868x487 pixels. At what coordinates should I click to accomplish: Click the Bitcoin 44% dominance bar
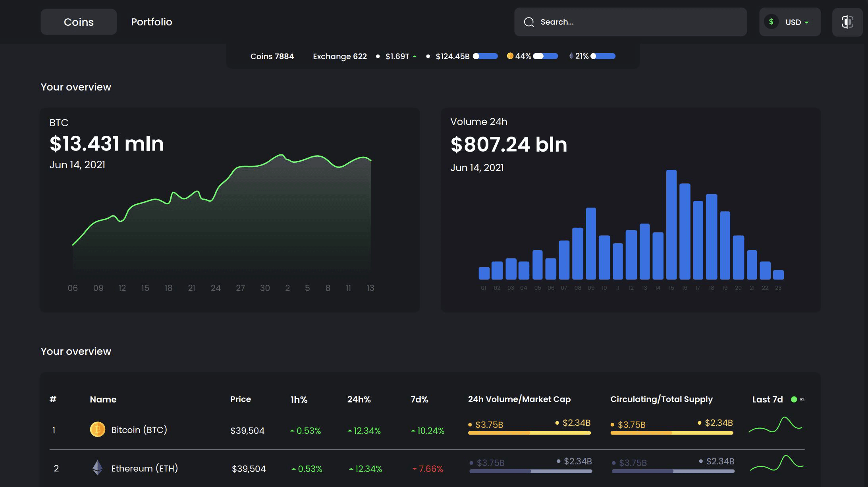546,56
